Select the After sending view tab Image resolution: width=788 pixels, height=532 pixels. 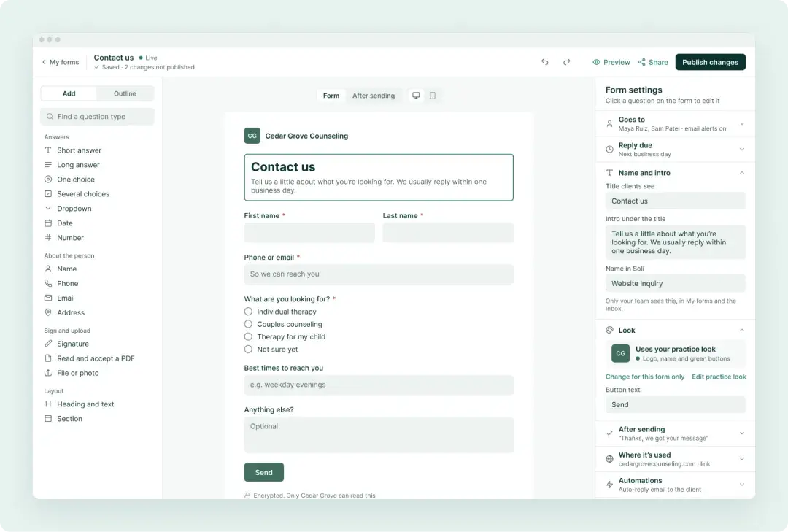[374, 96]
